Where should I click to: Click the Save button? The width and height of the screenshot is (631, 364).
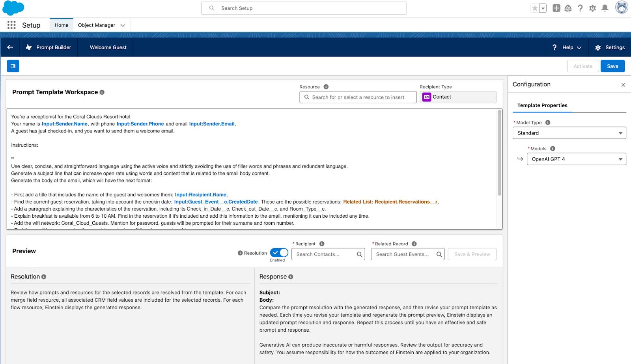coord(612,66)
